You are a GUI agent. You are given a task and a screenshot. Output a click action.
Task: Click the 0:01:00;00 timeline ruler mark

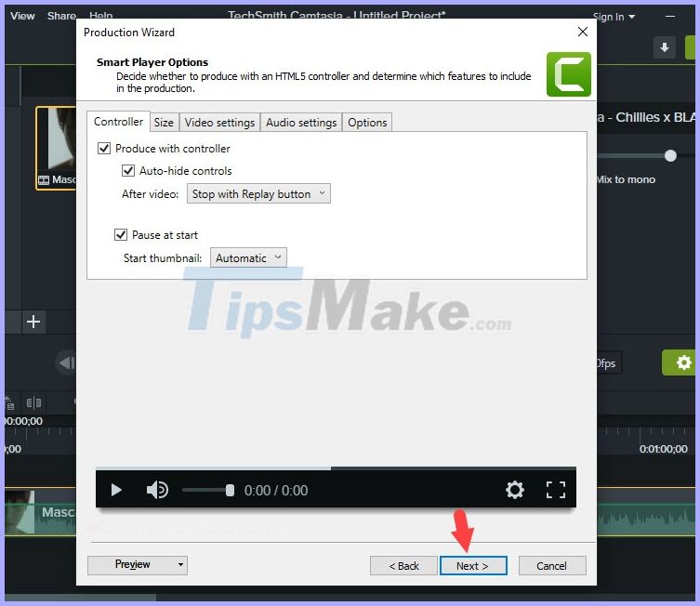tap(664, 449)
